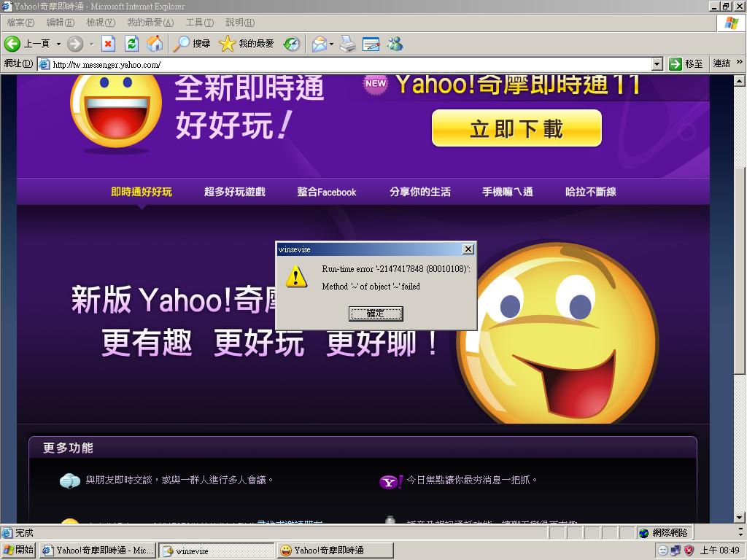This screenshot has height=560, width=747.
Task: Open the 檔案(F) menu
Action: point(20,23)
